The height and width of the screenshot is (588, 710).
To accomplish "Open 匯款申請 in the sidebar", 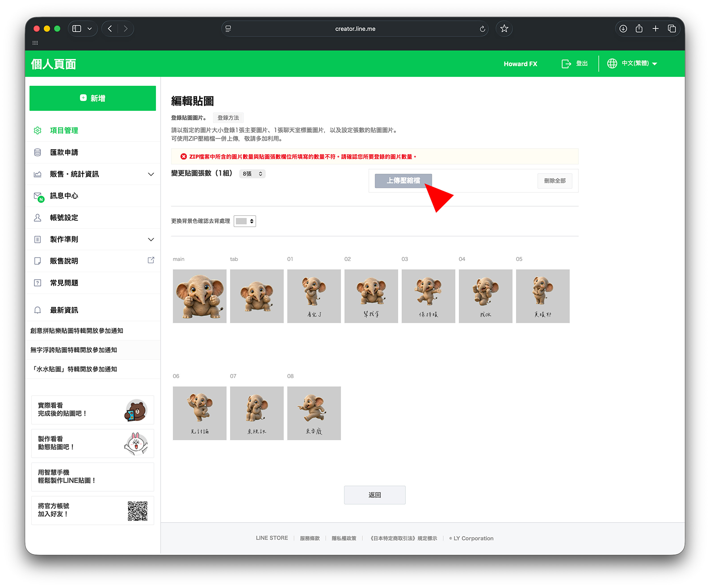I will coord(64,152).
